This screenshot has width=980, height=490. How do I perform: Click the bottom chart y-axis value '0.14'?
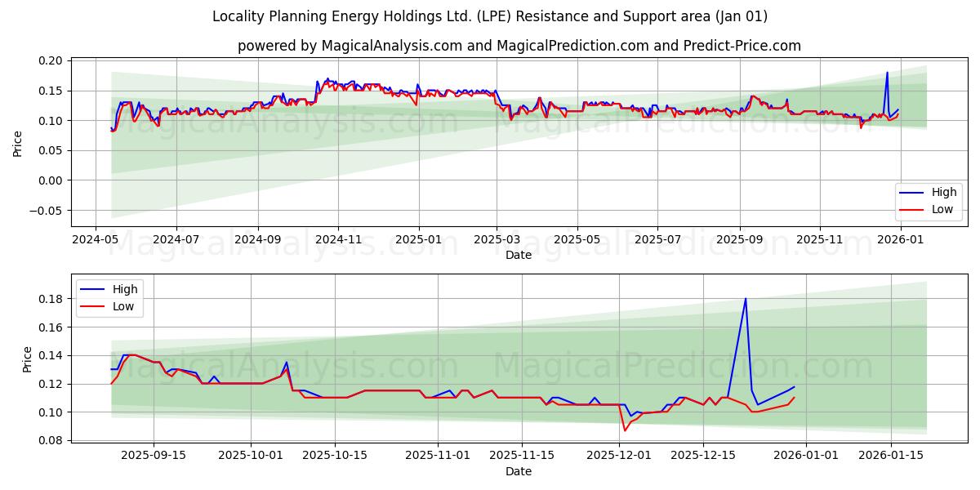pos(51,356)
